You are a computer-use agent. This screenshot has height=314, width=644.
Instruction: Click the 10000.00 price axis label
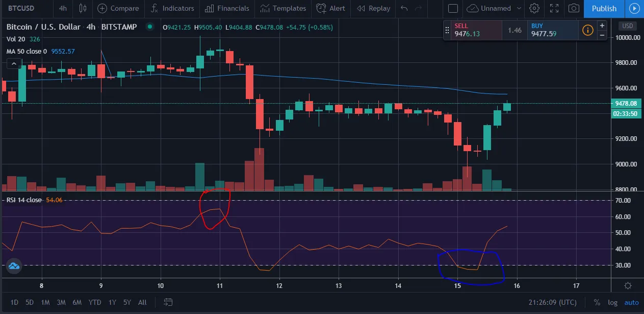[627, 37]
